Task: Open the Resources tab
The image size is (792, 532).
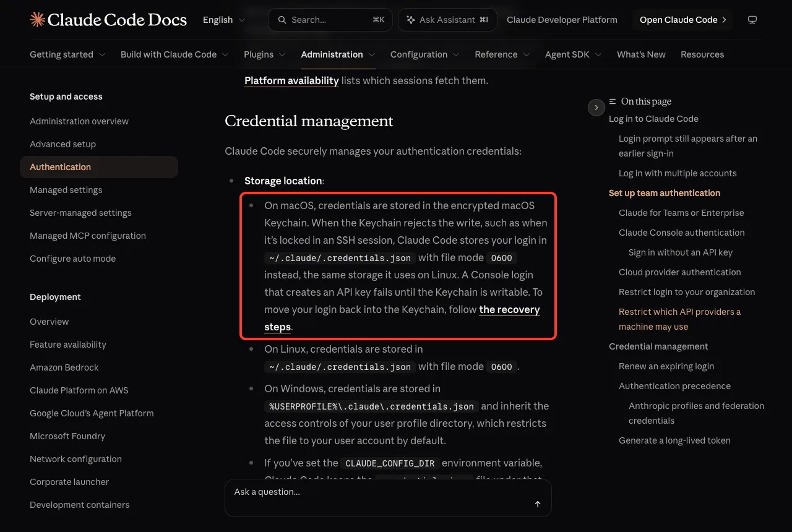Action: click(x=702, y=54)
